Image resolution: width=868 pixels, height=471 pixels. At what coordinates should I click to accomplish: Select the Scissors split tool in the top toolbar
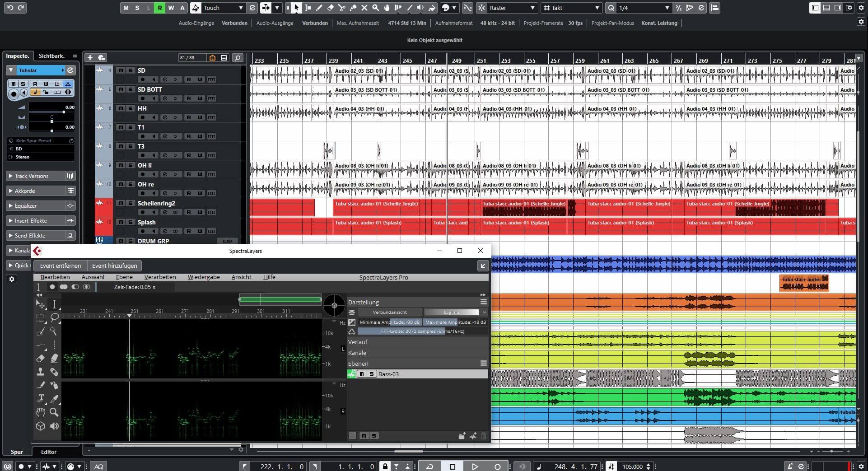coord(342,8)
